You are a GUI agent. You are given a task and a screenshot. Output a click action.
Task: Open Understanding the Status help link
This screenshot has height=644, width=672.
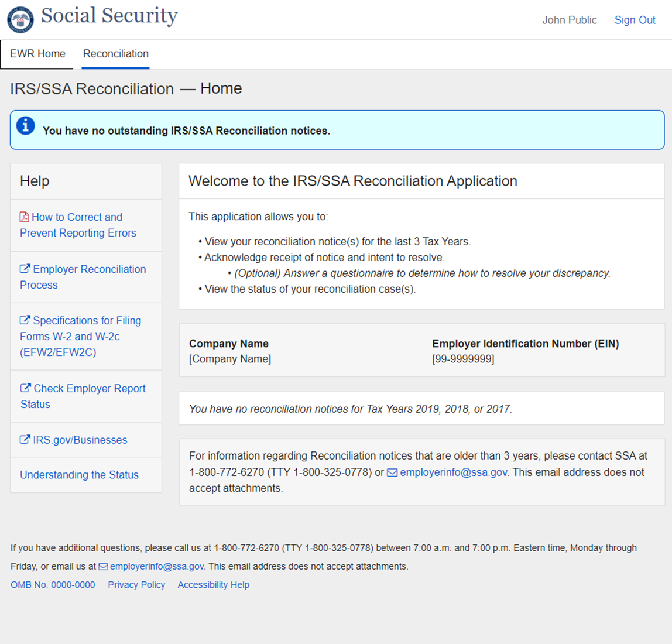click(79, 475)
